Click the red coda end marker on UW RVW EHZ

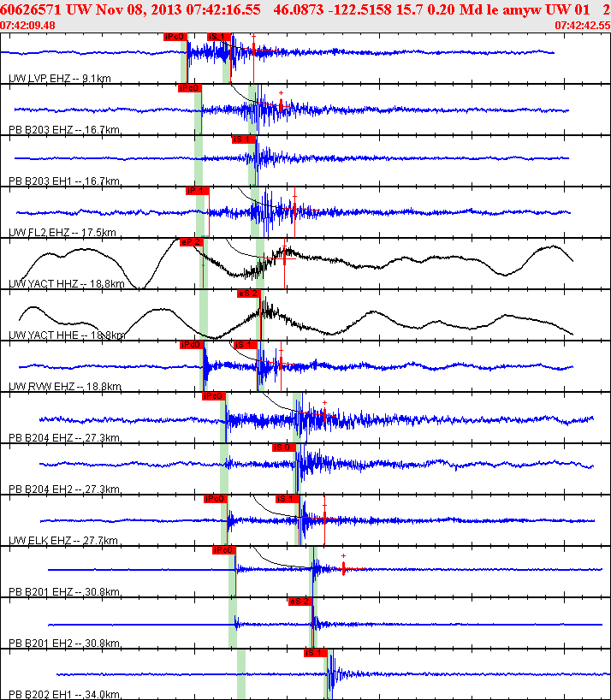tap(281, 363)
